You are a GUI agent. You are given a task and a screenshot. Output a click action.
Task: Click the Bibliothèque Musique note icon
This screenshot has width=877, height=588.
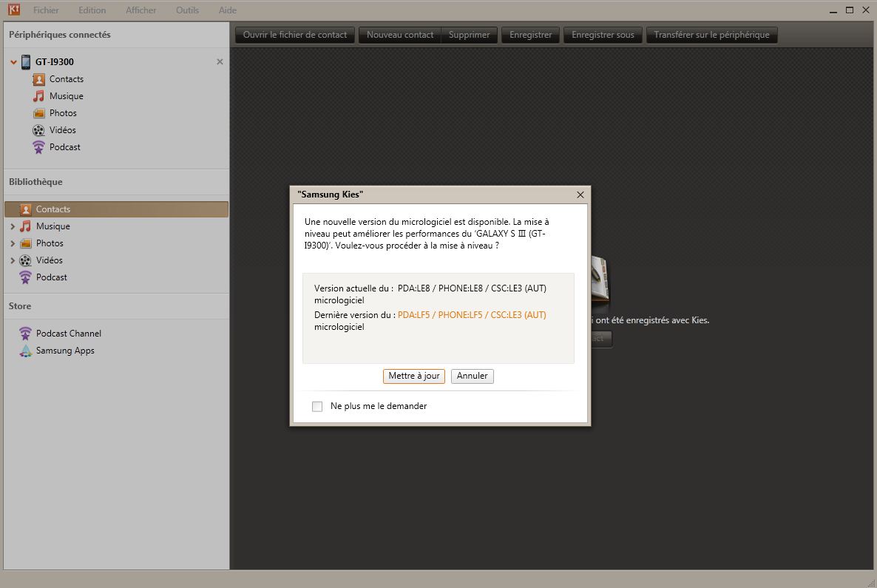pyautogui.click(x=26, y=226)
